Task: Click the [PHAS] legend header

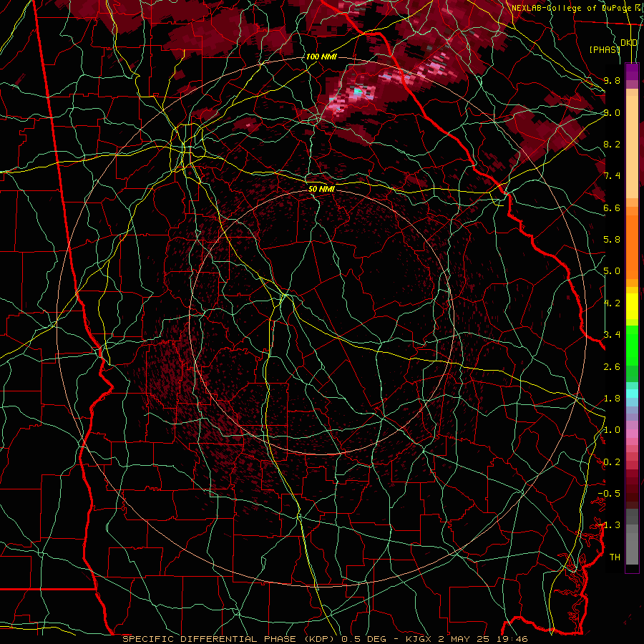Action: click(605, 49)
